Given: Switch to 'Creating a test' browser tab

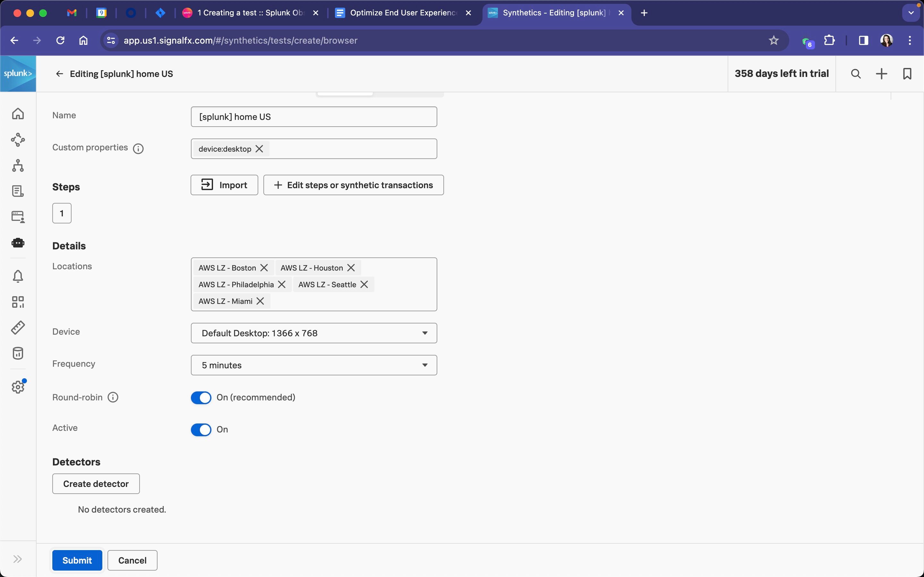Looking at the screenshot, I should tap(250, 13).
